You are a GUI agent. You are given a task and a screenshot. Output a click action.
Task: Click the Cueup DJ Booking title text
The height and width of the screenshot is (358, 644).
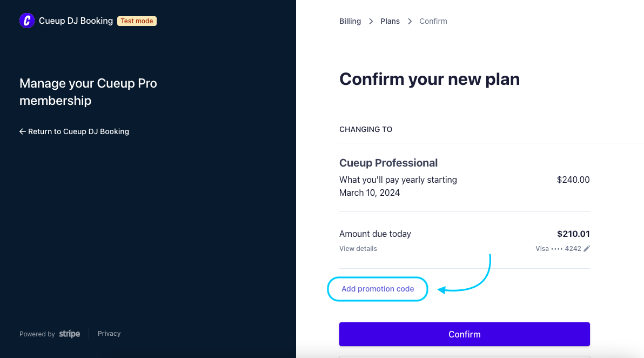pos(76,21)
